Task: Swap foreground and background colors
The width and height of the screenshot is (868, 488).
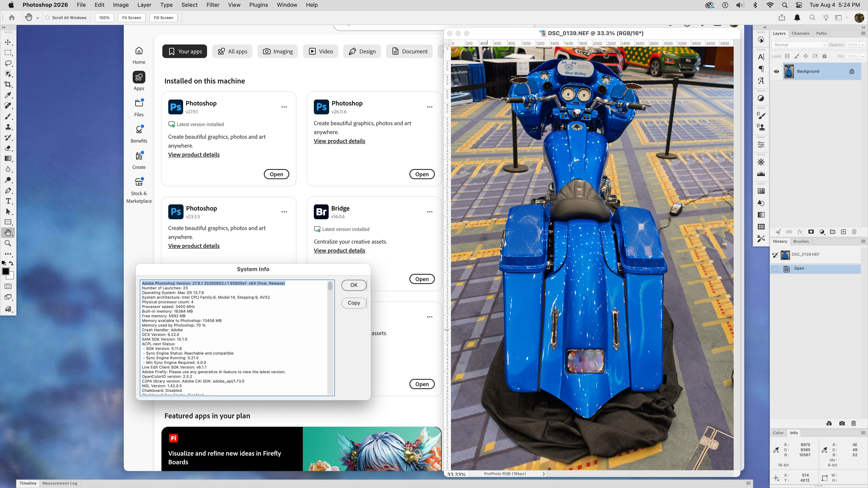Action: [11, 263]
